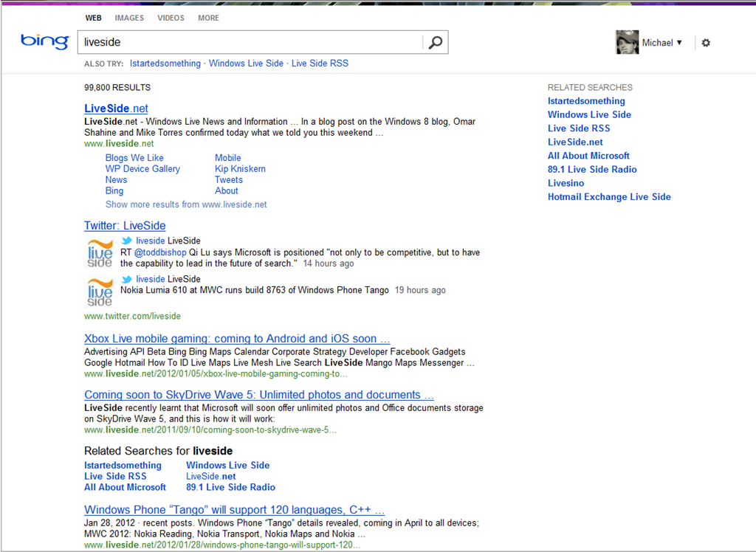Click Live Side RSS under Related Searches for liveside
This screenshot has width=756, height=552.
point(115,476)
